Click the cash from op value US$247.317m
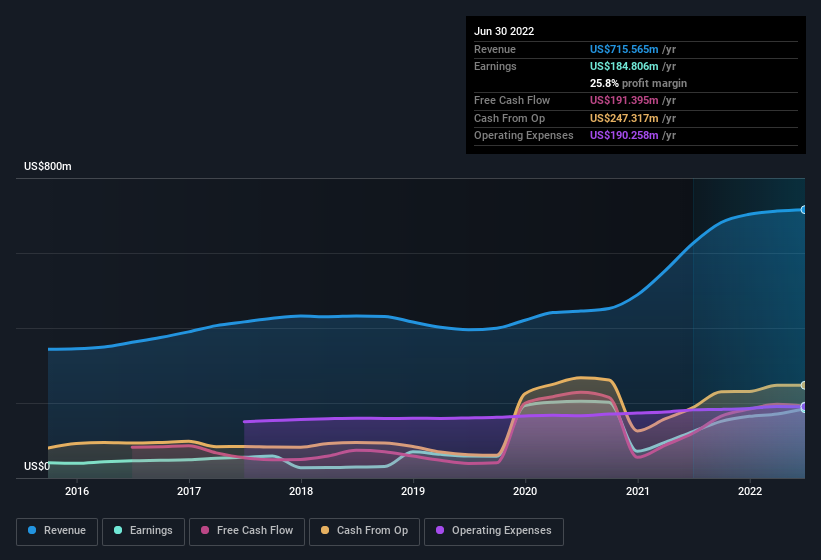Screen dimensions: 821x560 (624, 118)
